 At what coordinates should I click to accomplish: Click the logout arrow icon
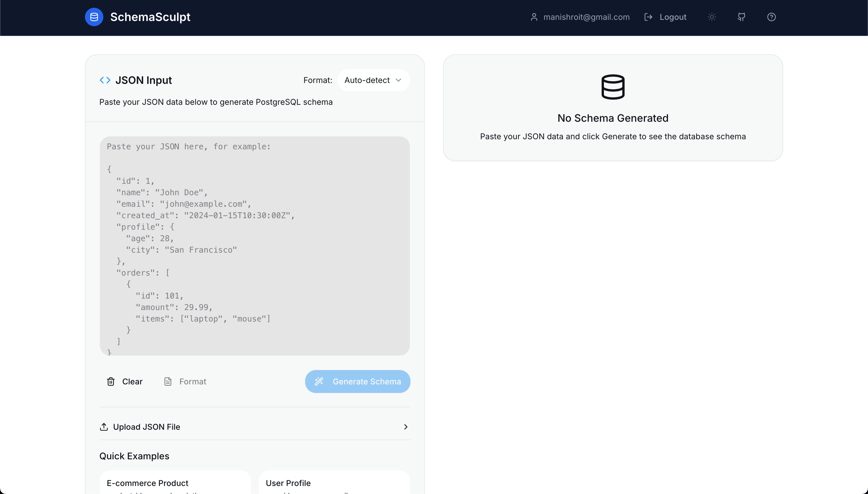coord(648,17)
